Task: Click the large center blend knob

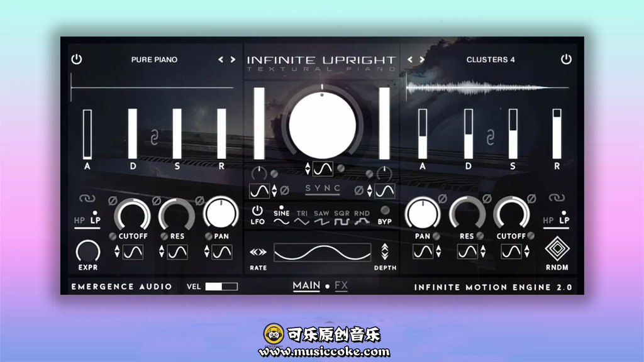Action: (x=323, y=125)
